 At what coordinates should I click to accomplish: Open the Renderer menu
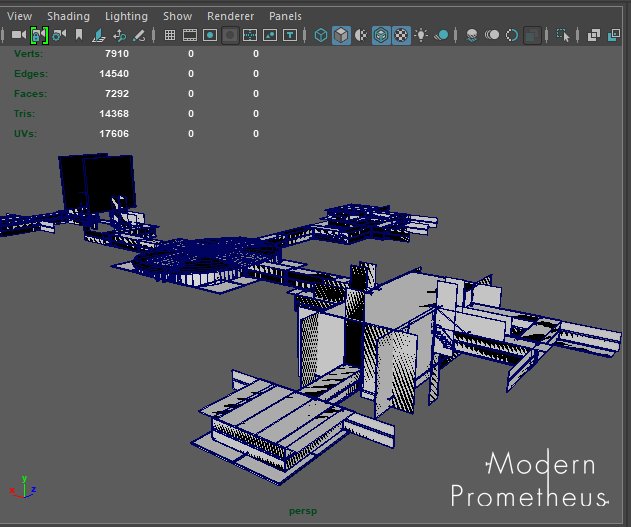[x=231, y=16]
